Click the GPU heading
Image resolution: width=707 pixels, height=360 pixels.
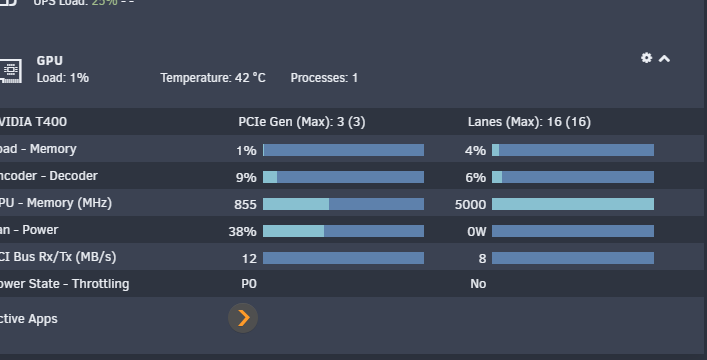click(50, 60)
